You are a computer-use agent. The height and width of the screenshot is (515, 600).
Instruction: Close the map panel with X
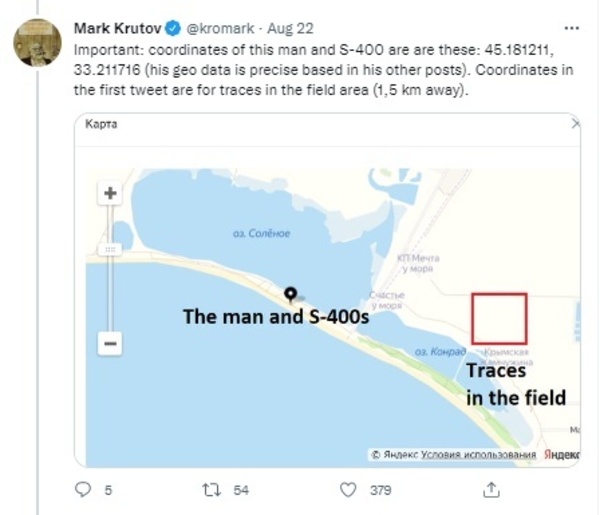coord(575,125)
